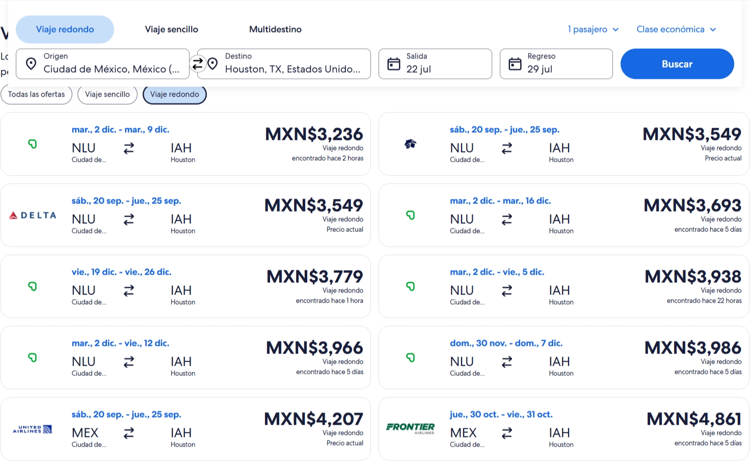Click the Origen Ciudad de México field
The width and height of the screenshot is (750, 469).
coord(103,64)
